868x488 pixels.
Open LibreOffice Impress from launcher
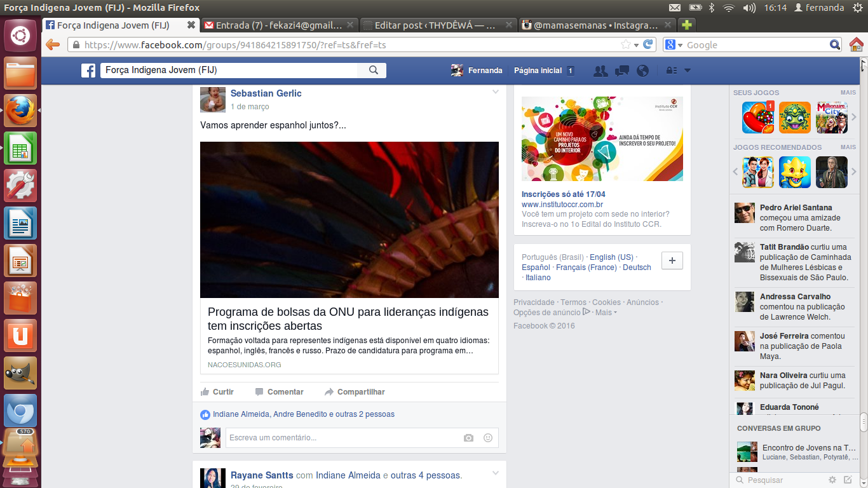point(20,261)
